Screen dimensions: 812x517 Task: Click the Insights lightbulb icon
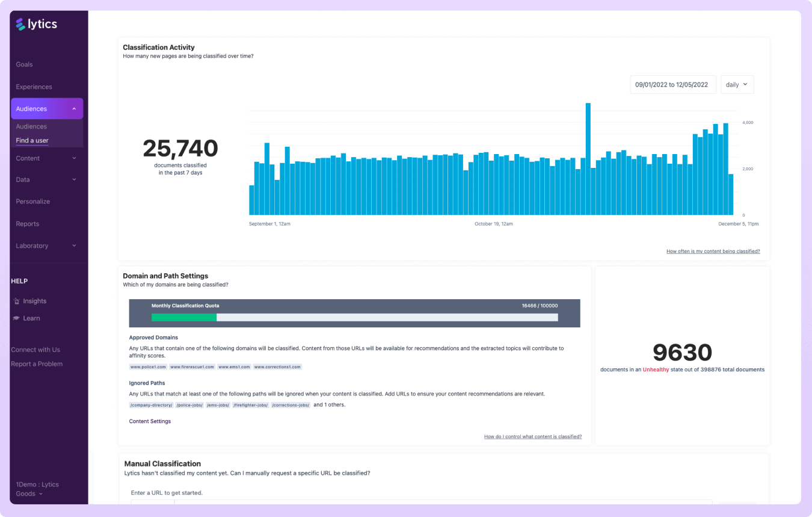pos(17,301)
